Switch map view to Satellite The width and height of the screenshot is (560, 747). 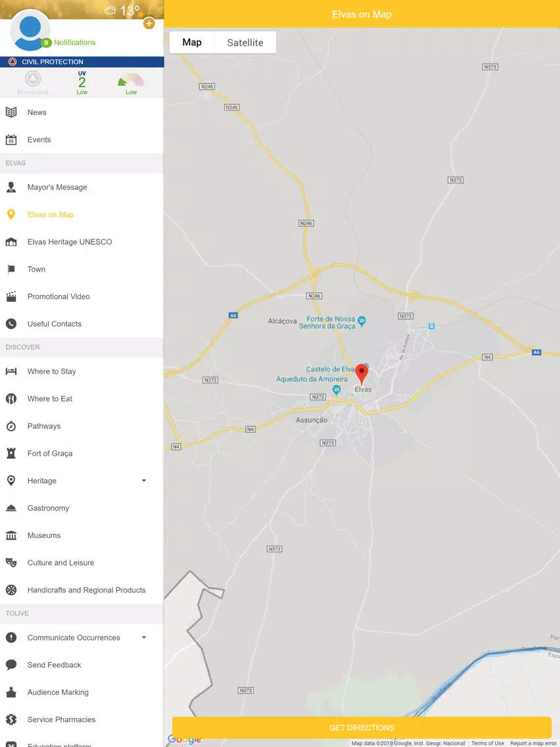click(x=245, y=42)
